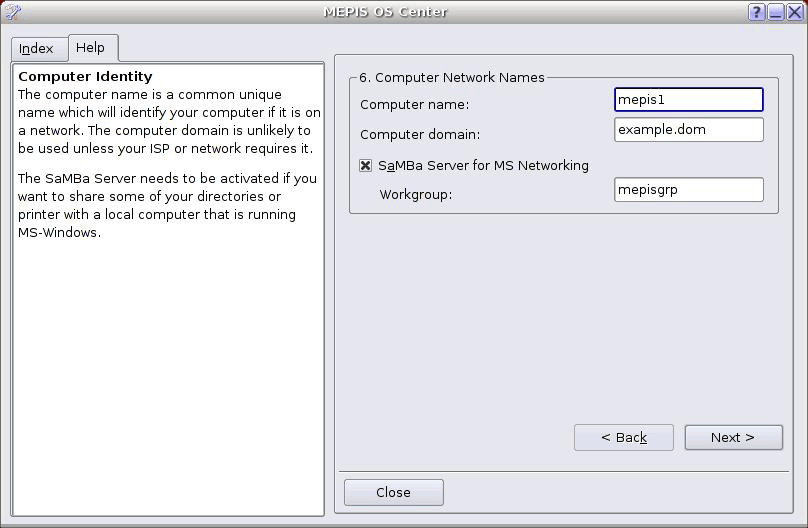Click the Computer Identity heading in help panel

click(x=85, y=77)
